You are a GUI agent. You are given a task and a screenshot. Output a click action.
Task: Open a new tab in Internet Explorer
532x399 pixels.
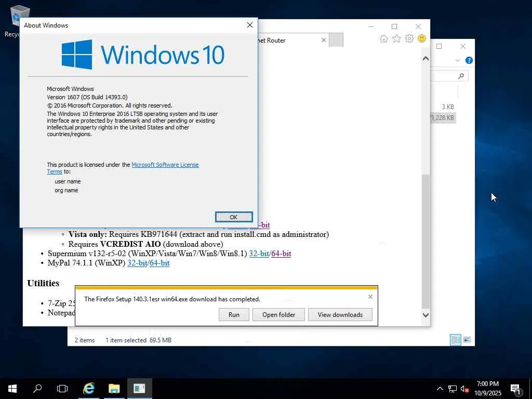pos(336,40)
